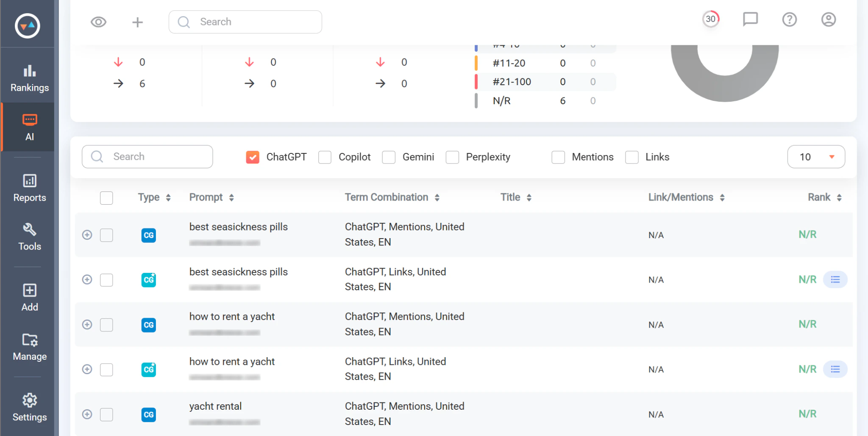Click the app logo in sidebar
The height and width of the screenshot is (436, 868).
click(28, 26)
